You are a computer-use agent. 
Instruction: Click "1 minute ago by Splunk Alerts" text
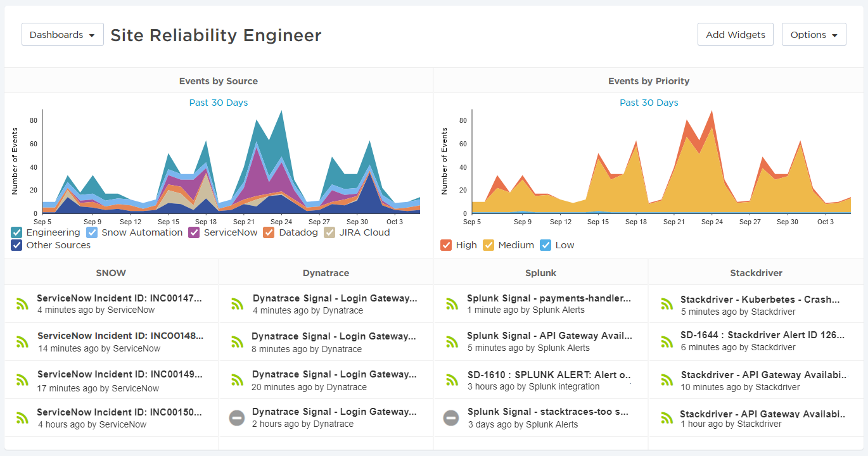coord(526,310)
